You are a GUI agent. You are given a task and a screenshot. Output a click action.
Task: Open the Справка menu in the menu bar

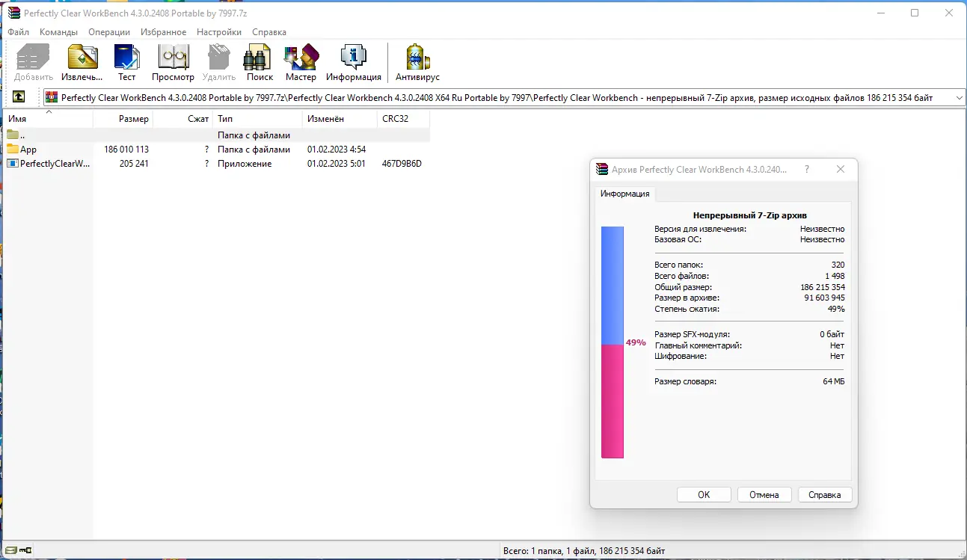[269, 32]
